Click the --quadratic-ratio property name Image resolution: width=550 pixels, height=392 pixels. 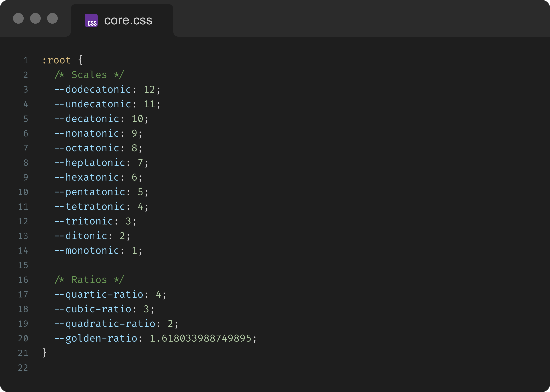[x=105, y=324]
